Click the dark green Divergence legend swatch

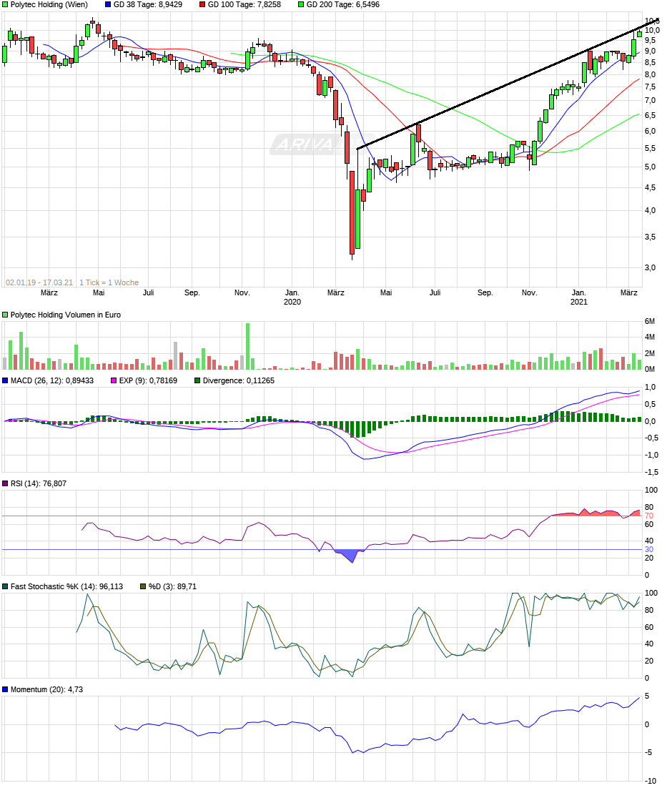point(197,381)
